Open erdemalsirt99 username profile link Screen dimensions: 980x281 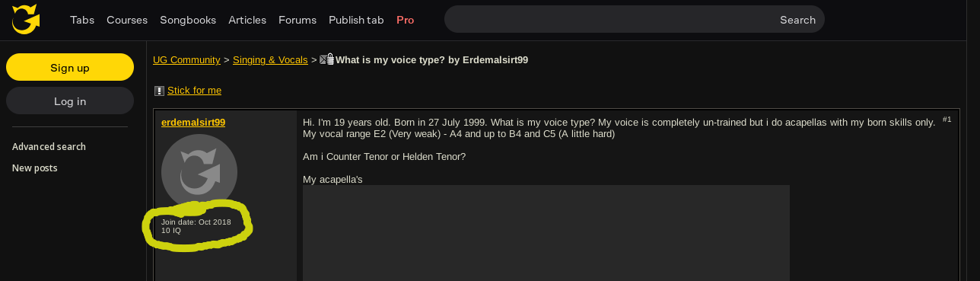pos(193,122)
